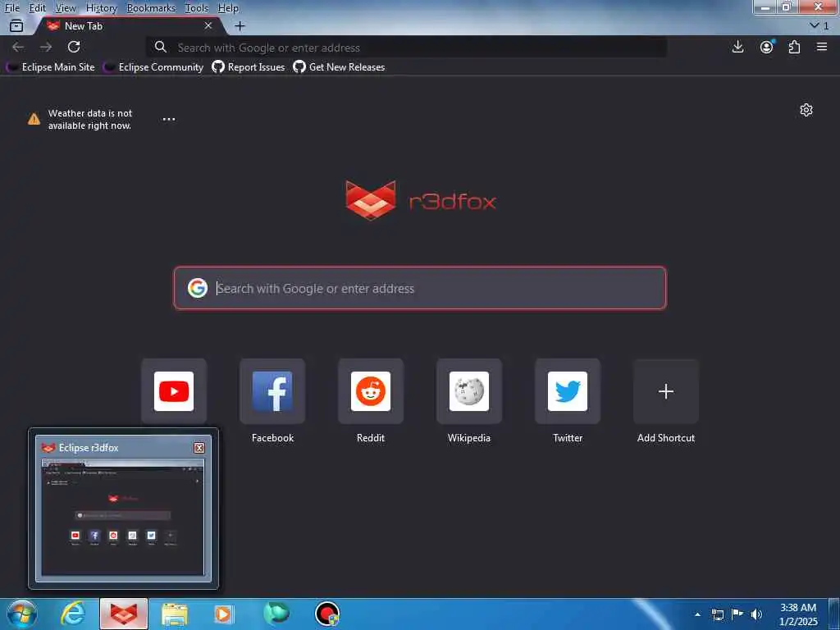Open weather widget three-dot menu

(169, 119)
